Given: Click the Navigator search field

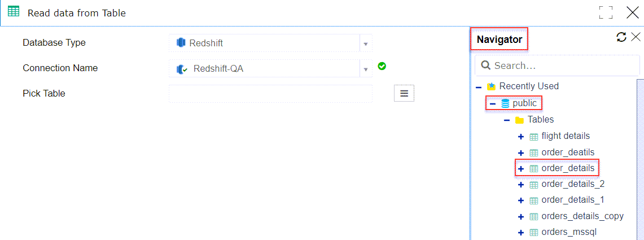Looking at the screenshot, I should 557,66.
